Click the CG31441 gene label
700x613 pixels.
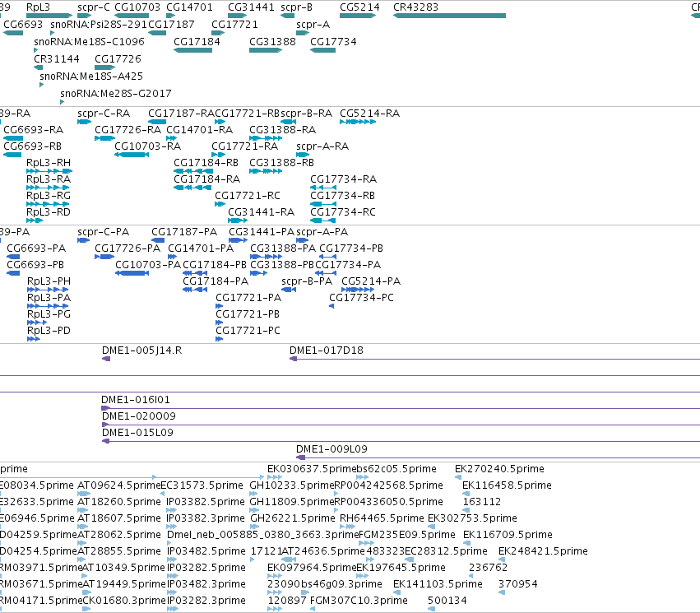(x=251, y=7)
